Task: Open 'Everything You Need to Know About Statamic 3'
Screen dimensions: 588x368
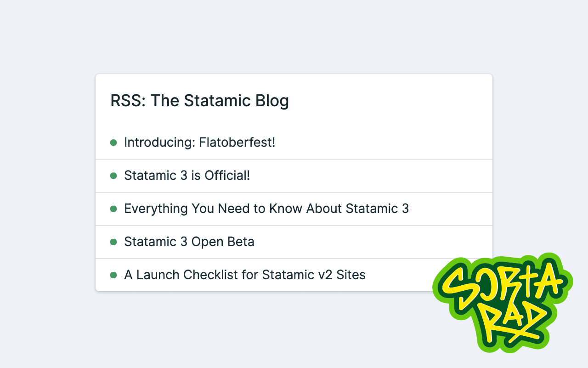Action: pyautogui.click(x=266, y=209)
